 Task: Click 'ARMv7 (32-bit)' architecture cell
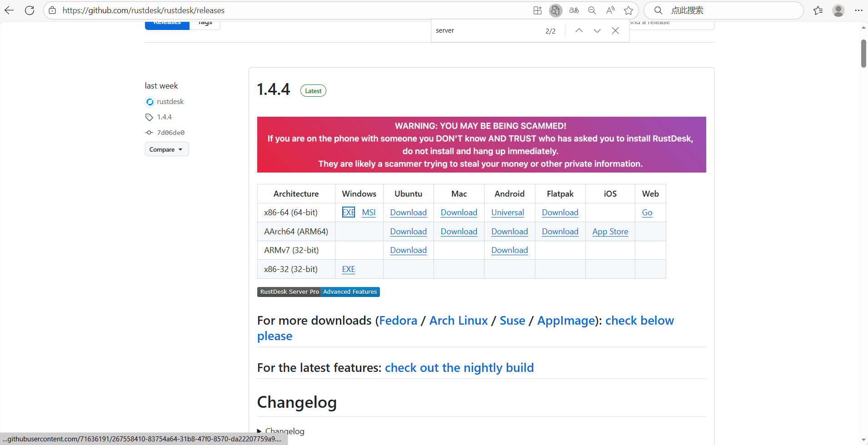coord(296,250)
